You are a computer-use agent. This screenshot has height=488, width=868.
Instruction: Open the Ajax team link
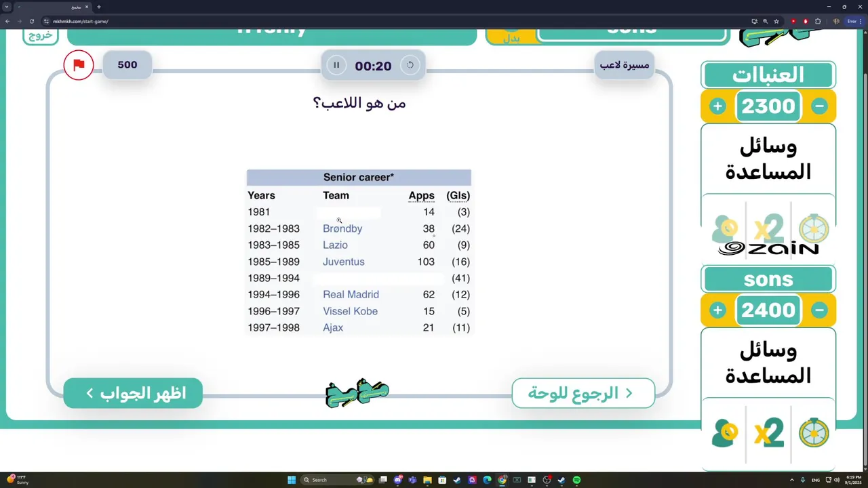(333, 327)
